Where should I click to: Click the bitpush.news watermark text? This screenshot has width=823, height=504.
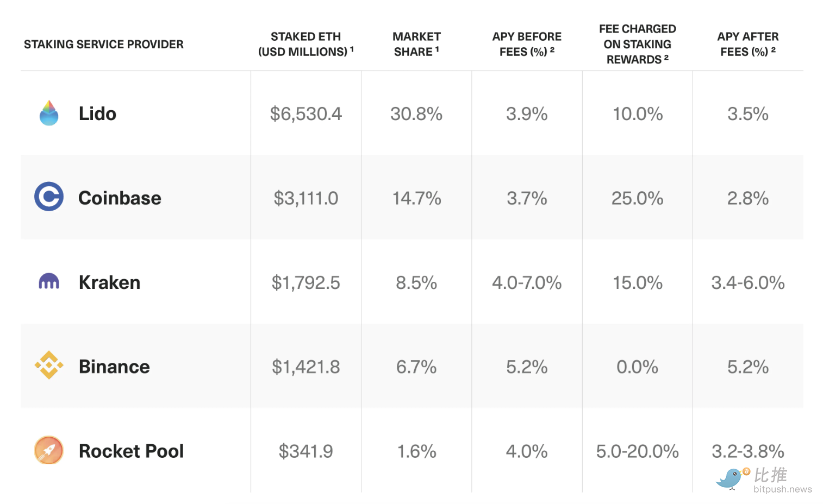[782, 489]
